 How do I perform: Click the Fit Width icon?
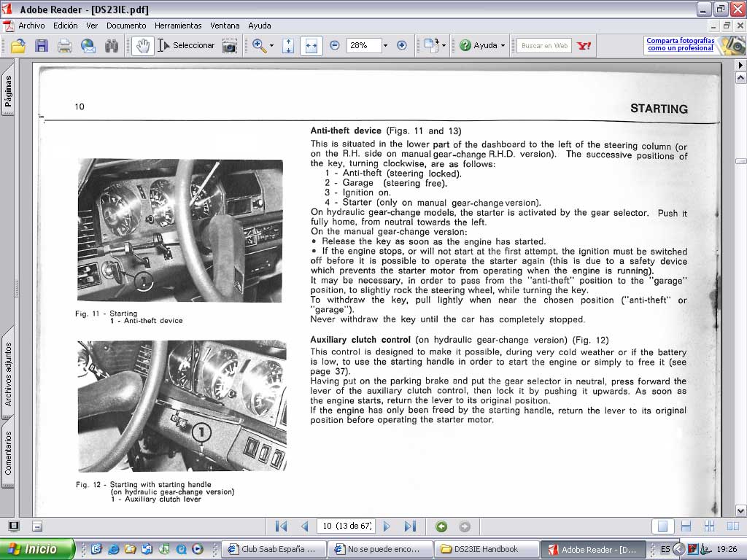[311, 46]
